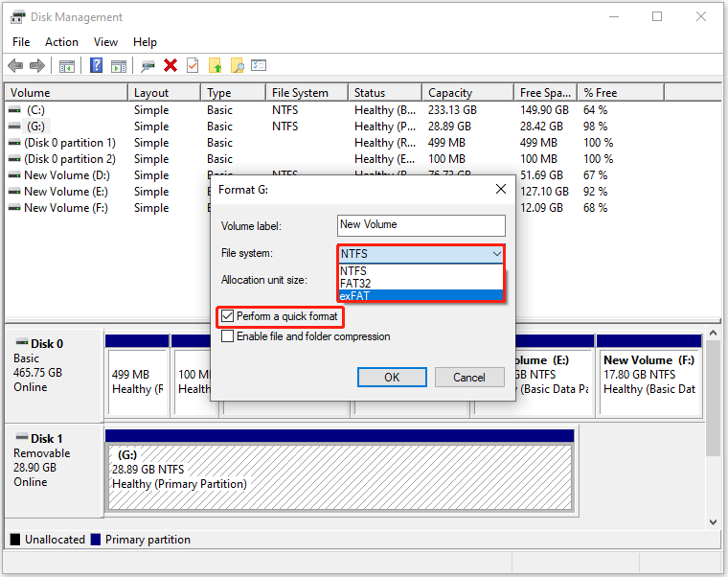Viewport: 728px width, 577px height.
Task: Choose NTFS from the dropdown list
Action: [421, 271]
